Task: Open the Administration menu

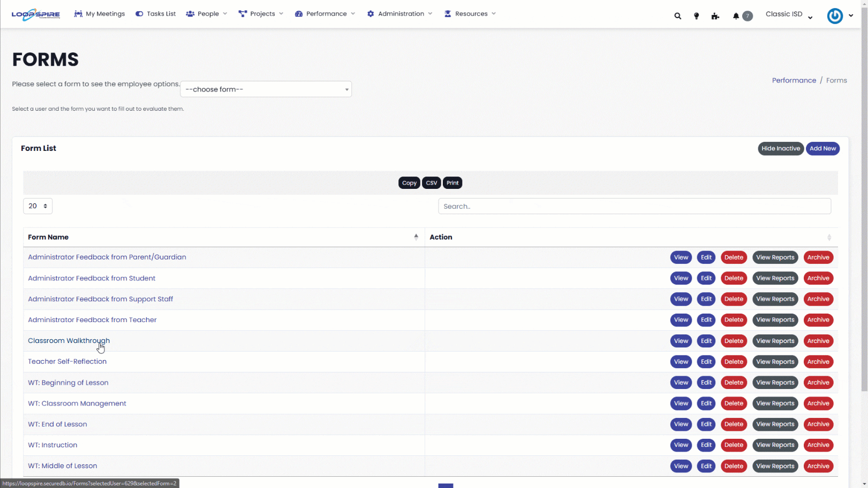Action: (399, 14)
